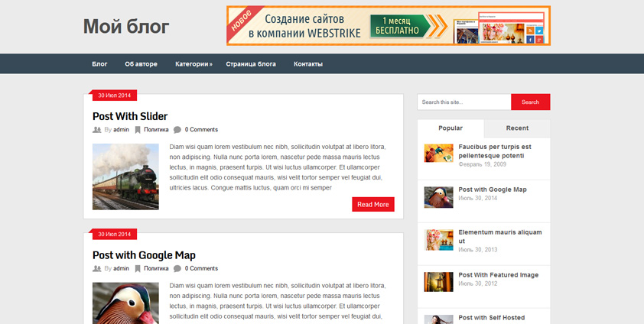Open sidebar Post with Google Map link
The image size is (644, 324).
tap(493, 190)
